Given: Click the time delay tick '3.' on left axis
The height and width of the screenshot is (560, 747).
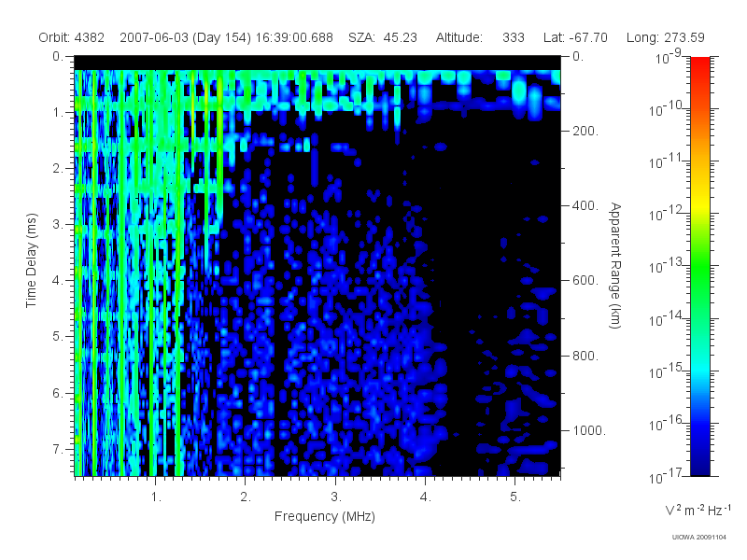Looking at the screenshot, I should click(x=58, y=225).
